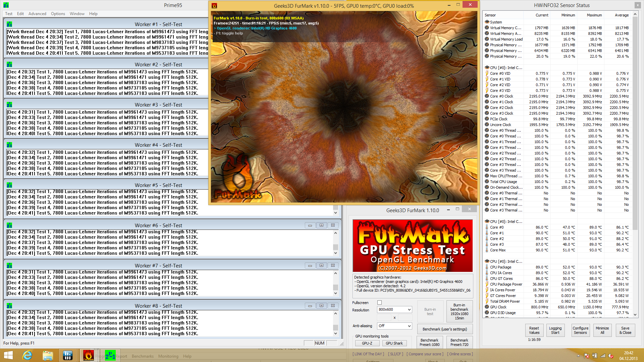Click the gauge icon beside PCIe Clock
The height and width of the screenshot is (362, 644).
(x=487, y=119)
